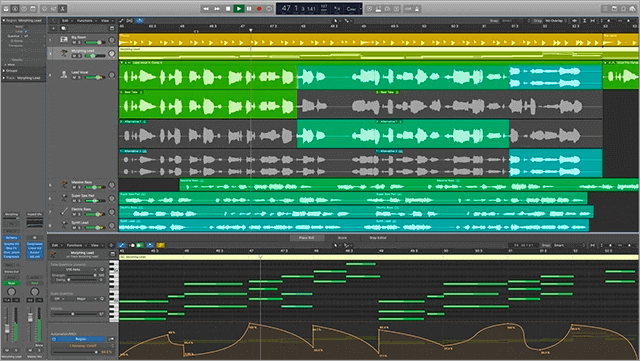Click the Lead Vocal track icon
Viewport: 640px width, 361px height.
click(64, 74)
